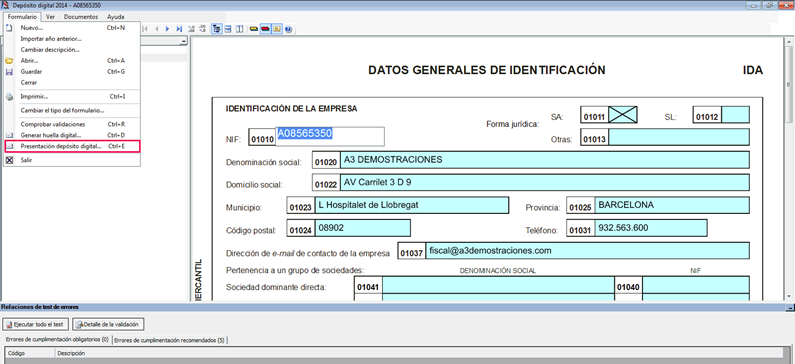Select Importar año anterior...
This screenshot has height=364, width=795.
(71, 39)
